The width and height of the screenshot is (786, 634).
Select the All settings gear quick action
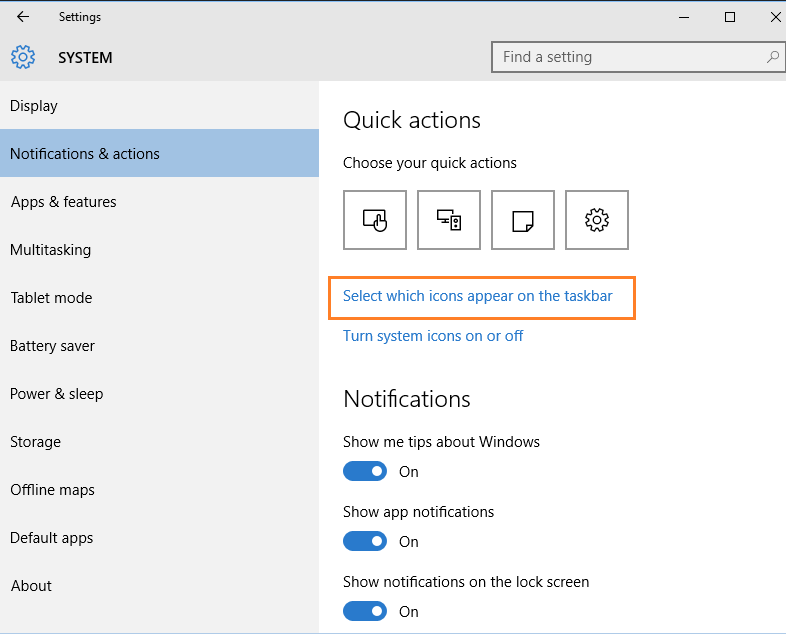(x=597, y=220)
